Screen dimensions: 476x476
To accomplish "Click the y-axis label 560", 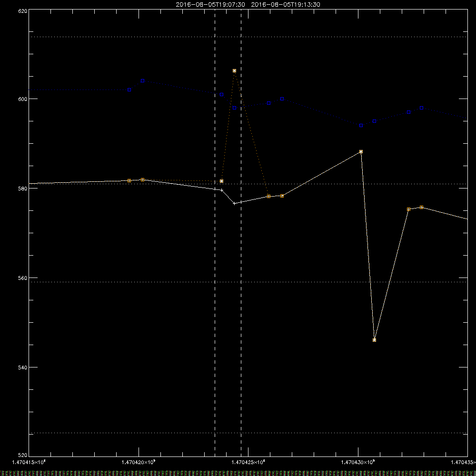I will pos(22,278).
